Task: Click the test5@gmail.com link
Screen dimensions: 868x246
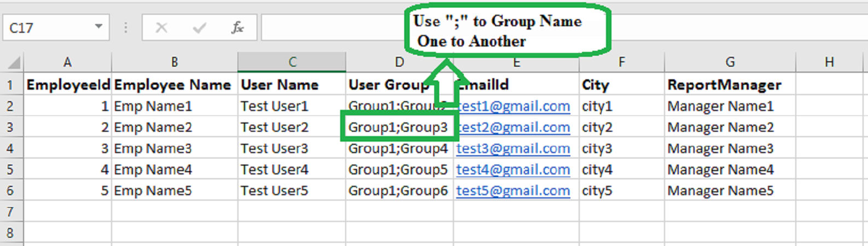Action: tap(513, 191)
